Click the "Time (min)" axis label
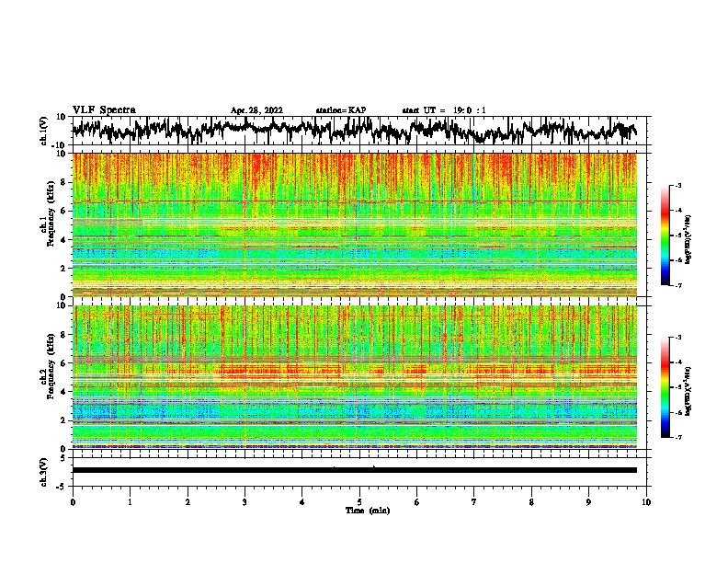 (368, 511)
